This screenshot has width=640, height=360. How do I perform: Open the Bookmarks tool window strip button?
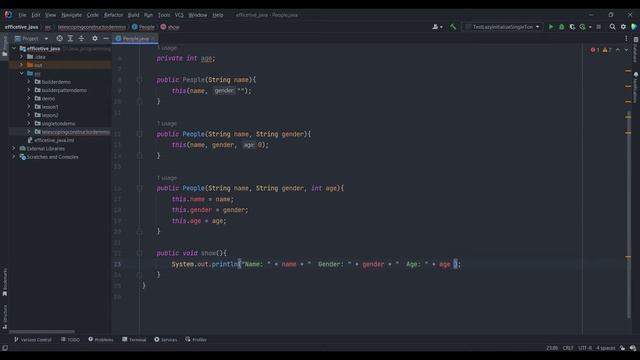click(5, 282)
